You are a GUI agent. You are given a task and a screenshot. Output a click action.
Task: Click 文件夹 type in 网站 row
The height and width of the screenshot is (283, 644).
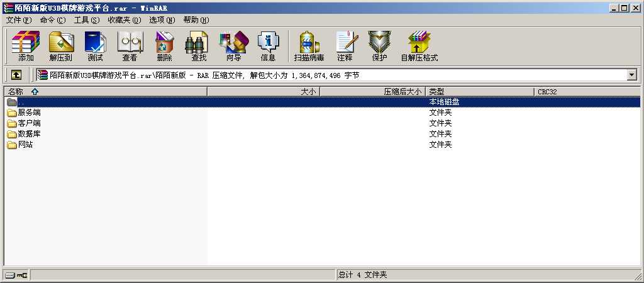pyautogui.click(x=440, y=145)
